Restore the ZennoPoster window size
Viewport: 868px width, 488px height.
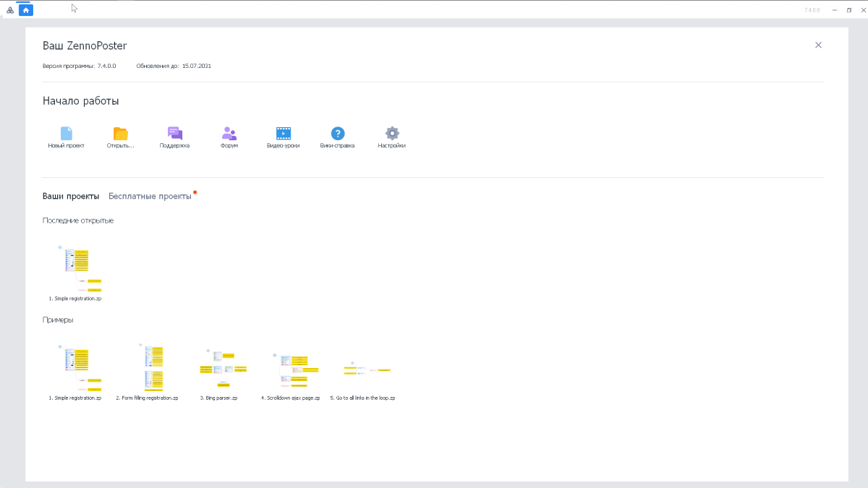(x=849, y=10)
